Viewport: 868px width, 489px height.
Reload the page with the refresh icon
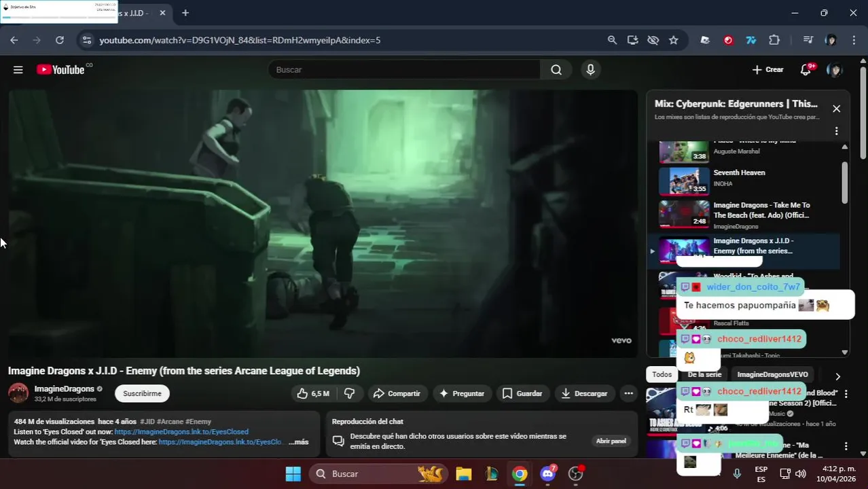click(x=60, y=40)
